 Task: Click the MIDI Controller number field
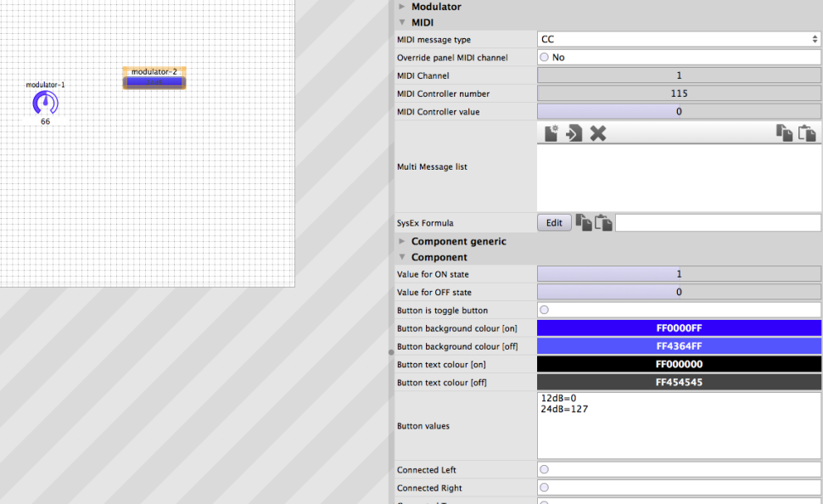click(x=679, y=93)
